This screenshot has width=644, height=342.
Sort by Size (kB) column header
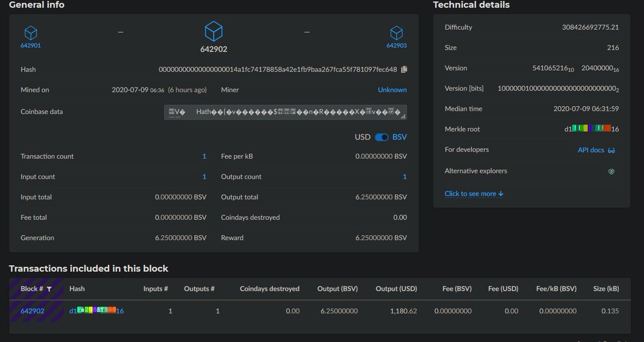click(x=606, y=288)
